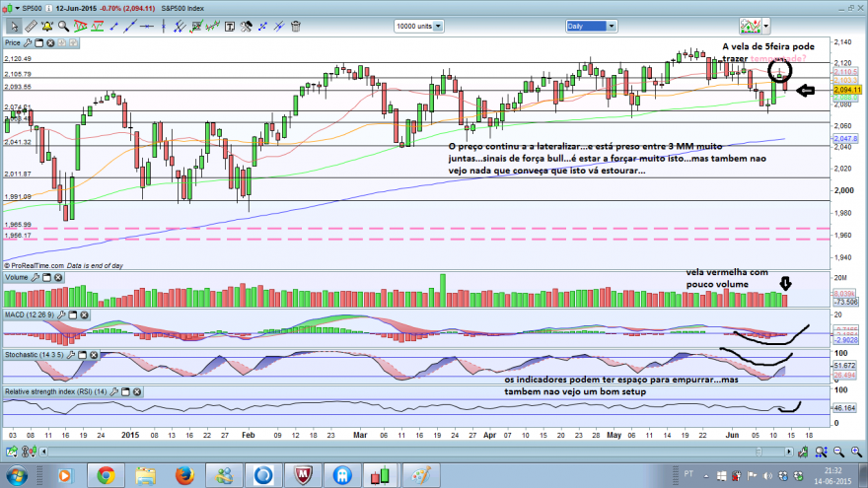Toggle Stochastic panel window size
Viewport: 868px width, 488px height.
(82, 355)
